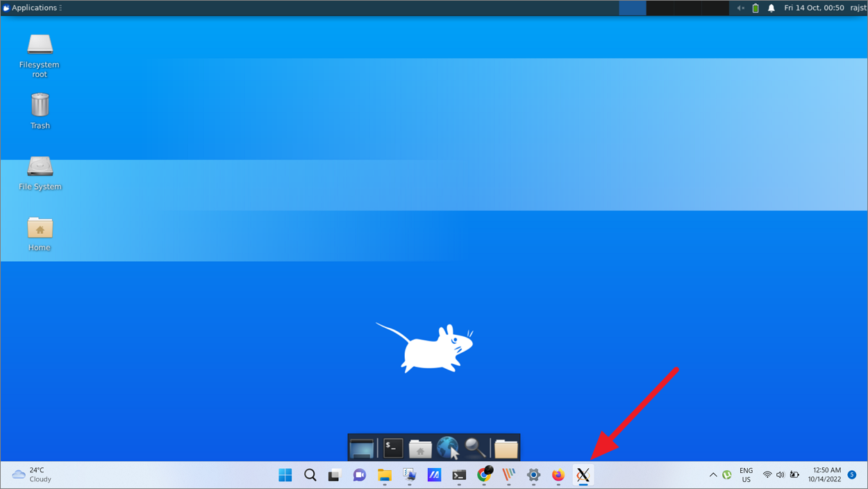Viewport: 868px width, 489px height.
Task: Click the battery power icon in Xfce panel
Action: pyautogui.click(x=756, y=8)
